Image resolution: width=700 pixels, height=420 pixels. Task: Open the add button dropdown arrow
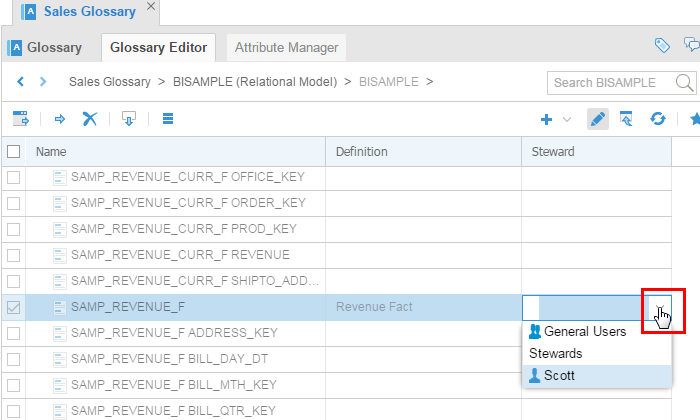click(567, 119)
